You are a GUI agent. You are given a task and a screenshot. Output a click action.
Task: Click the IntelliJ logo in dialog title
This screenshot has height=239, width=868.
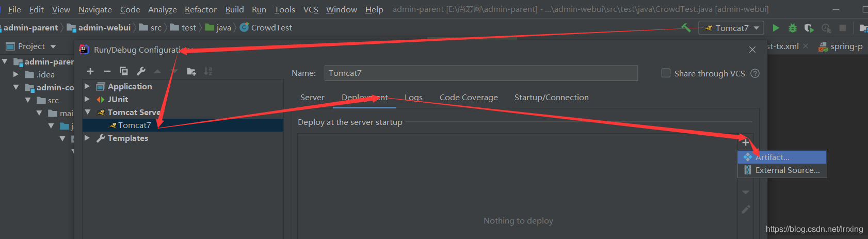84,50
